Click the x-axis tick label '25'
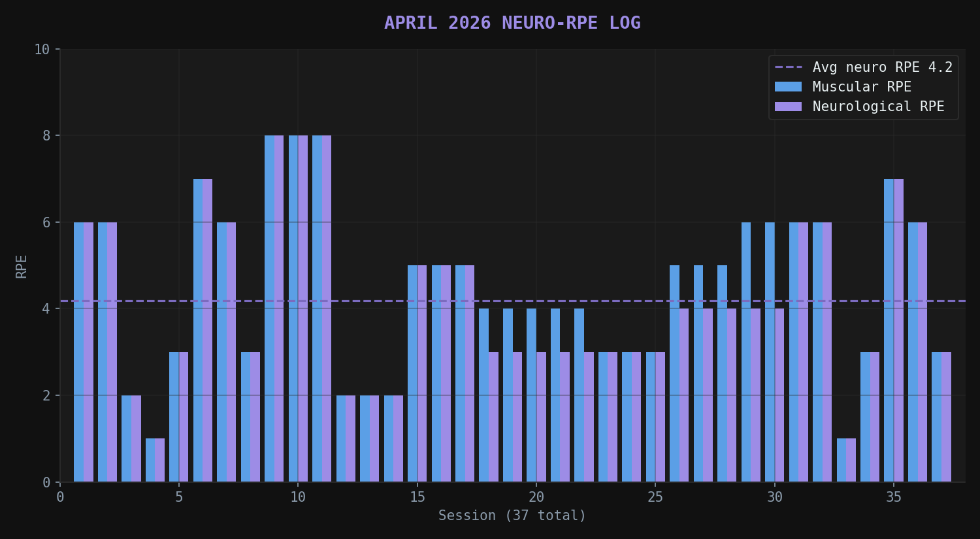Viewport: 980px width, 539px height. [655, 497]
